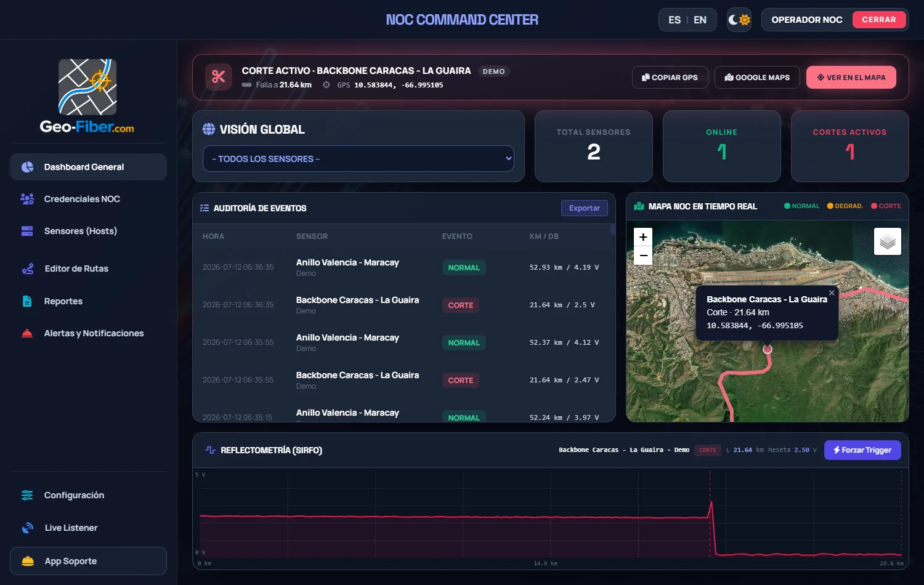Expand the TODOS LOS SENSORES dropdown

[x=359, y=158]
